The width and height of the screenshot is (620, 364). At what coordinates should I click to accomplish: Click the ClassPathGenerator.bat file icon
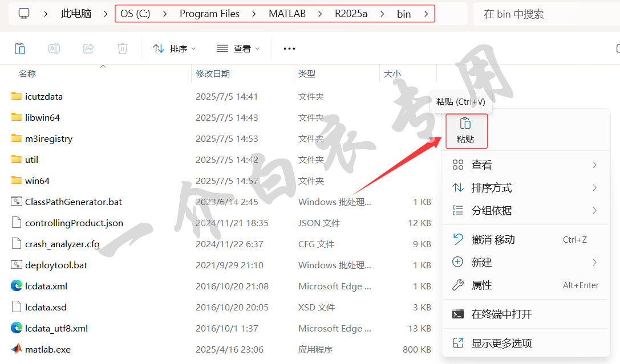(16, 201)
